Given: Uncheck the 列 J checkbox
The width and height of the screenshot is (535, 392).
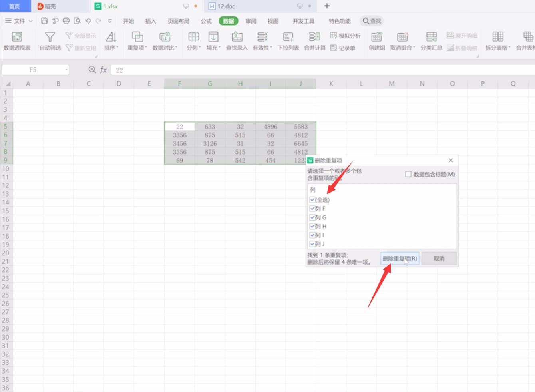Looking at the screenshot, I should click(x=312, y=244).
